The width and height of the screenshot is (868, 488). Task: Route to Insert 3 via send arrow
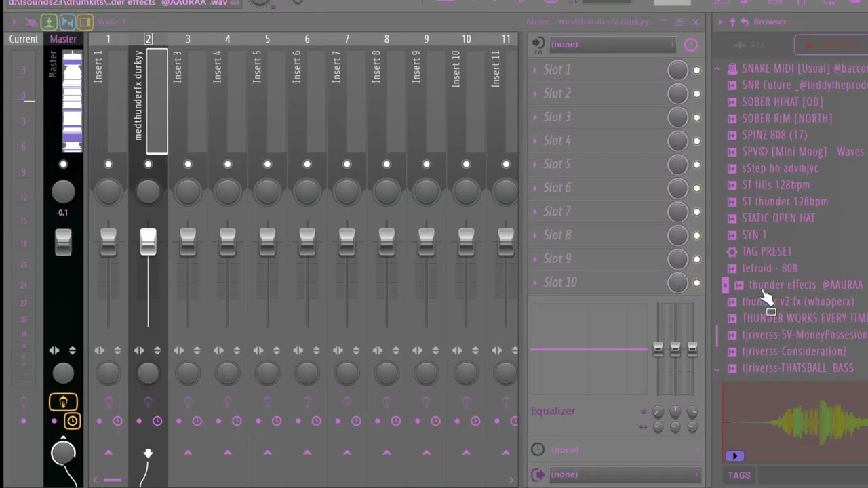(188, 452)
